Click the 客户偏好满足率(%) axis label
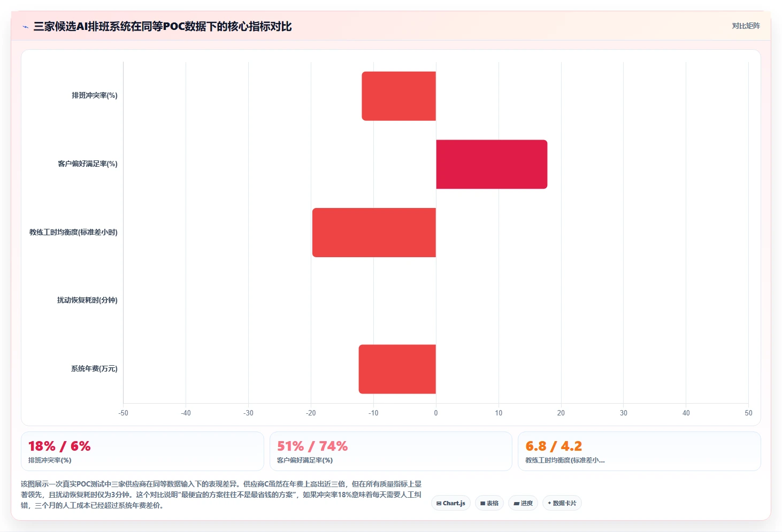Image resolution: width=782 pixels, height=532 pixels. 88,164
